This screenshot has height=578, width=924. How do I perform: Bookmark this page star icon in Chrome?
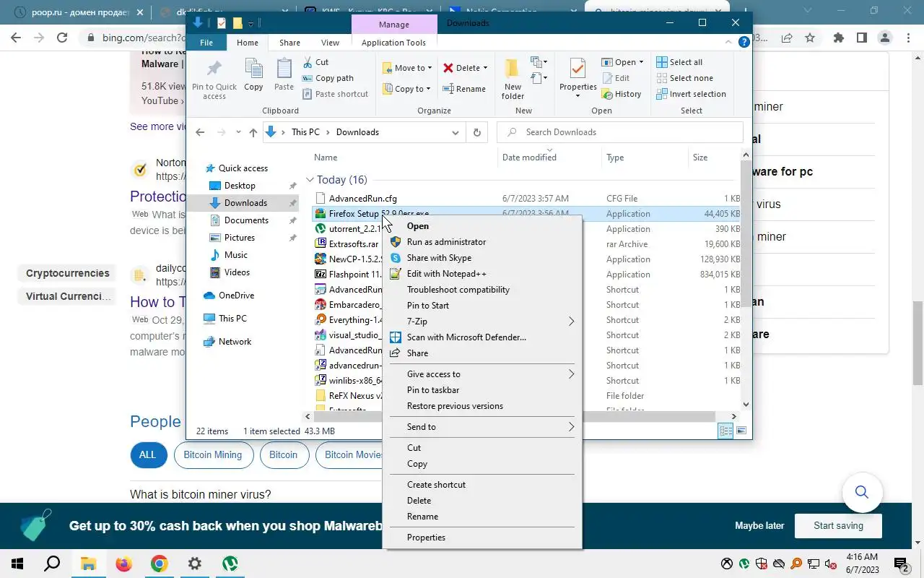809,38
